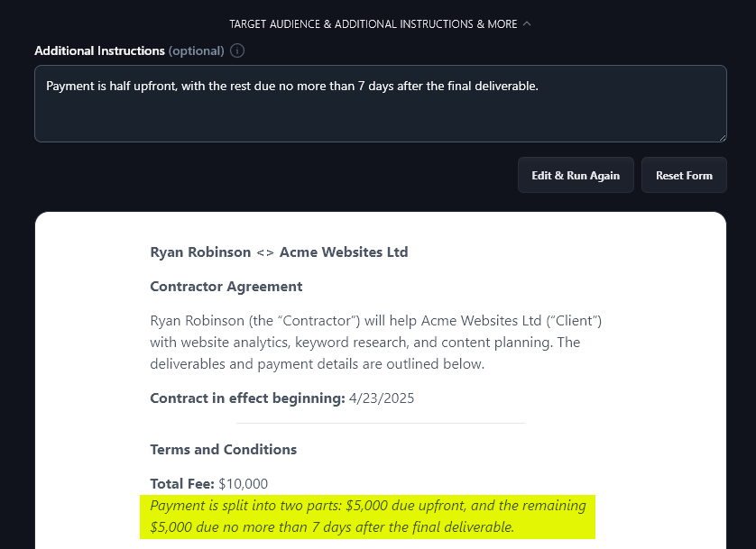Select the Contractor Agreement heading

pyautogui.click(x=226, y=286)
